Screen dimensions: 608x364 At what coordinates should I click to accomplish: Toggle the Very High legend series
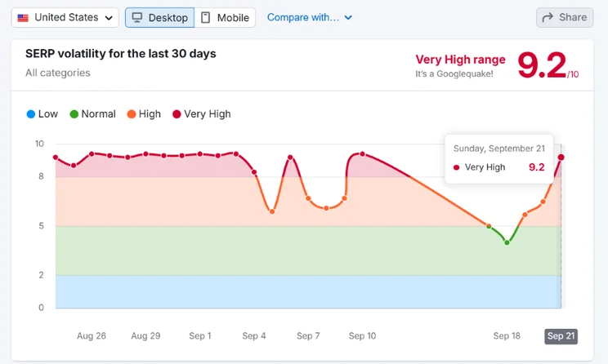tap(201, 114)
